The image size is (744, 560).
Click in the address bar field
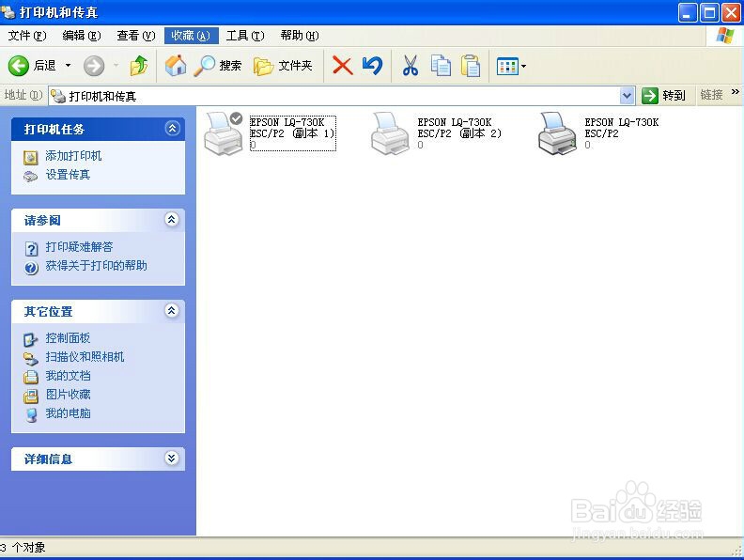point(334,97)
